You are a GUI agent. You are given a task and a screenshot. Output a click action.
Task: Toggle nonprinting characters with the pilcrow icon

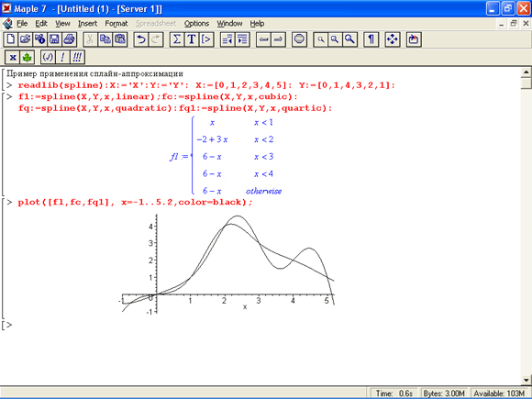(x=371, y=39)
